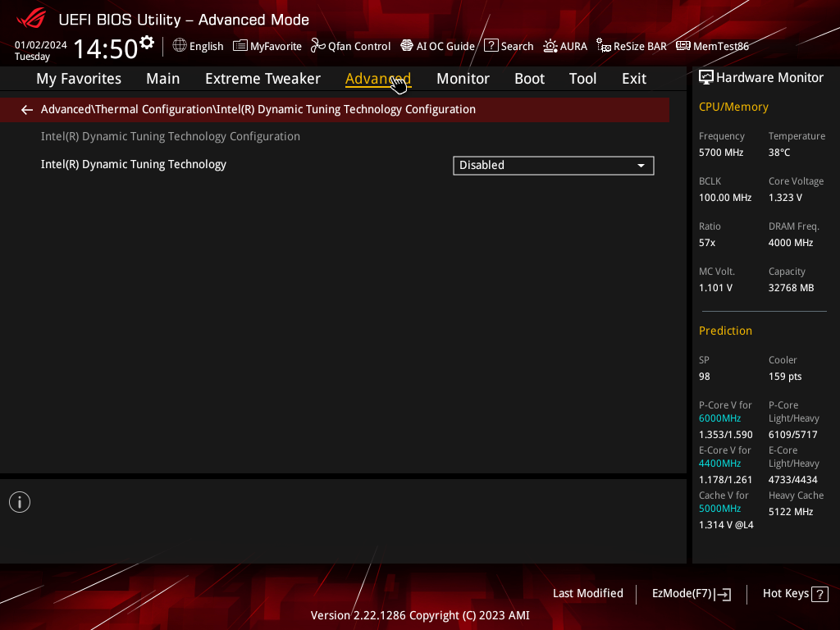Launch MemTest86 icon

[683, 46]
